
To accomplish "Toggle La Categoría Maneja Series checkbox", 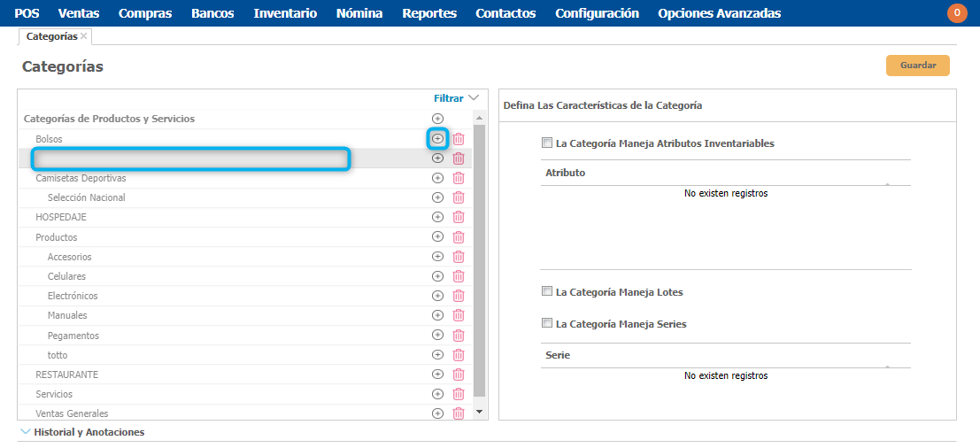I will coord(547,323).
